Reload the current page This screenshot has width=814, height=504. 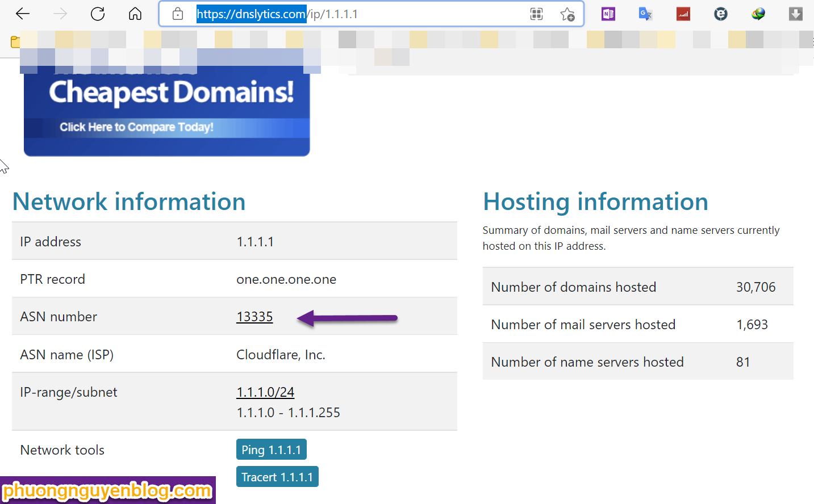coord(98,14)
